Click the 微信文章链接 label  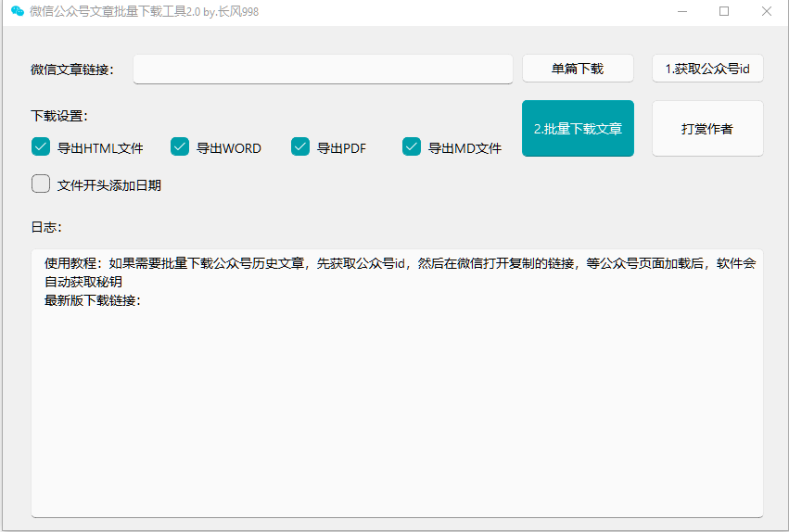(72, 70)
